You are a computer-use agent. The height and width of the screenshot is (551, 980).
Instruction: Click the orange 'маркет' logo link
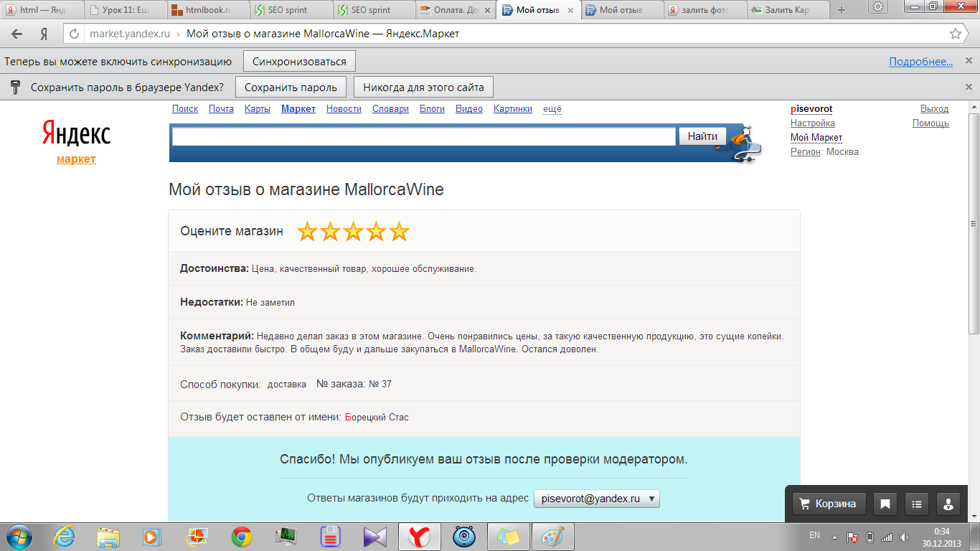76,159
